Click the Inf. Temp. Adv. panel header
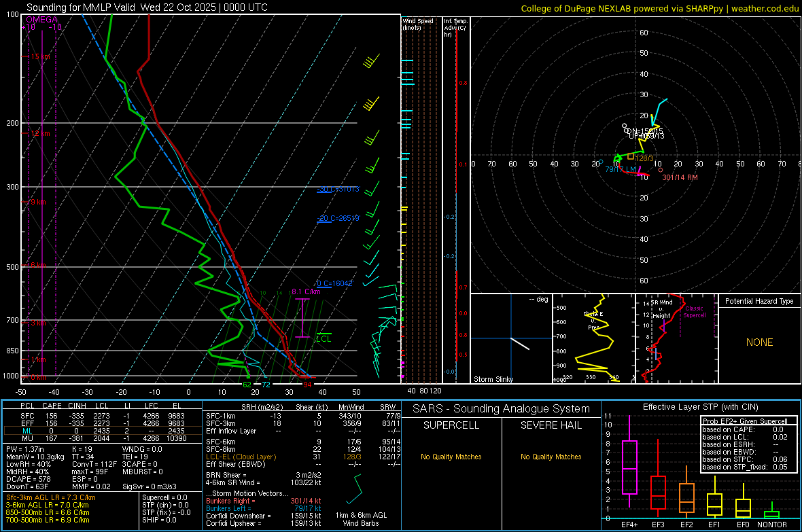Viewport: 802px width, 532px height. [455, 28]
